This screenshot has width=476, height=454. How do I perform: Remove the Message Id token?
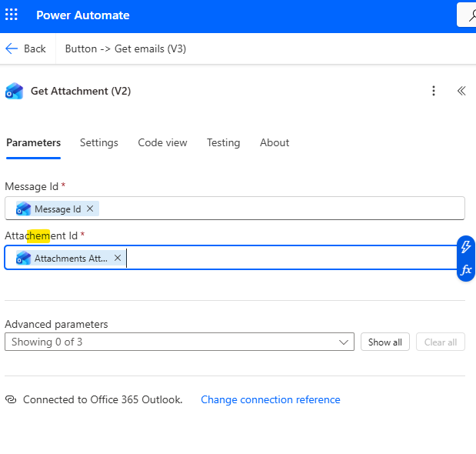(x=90, y=209)
